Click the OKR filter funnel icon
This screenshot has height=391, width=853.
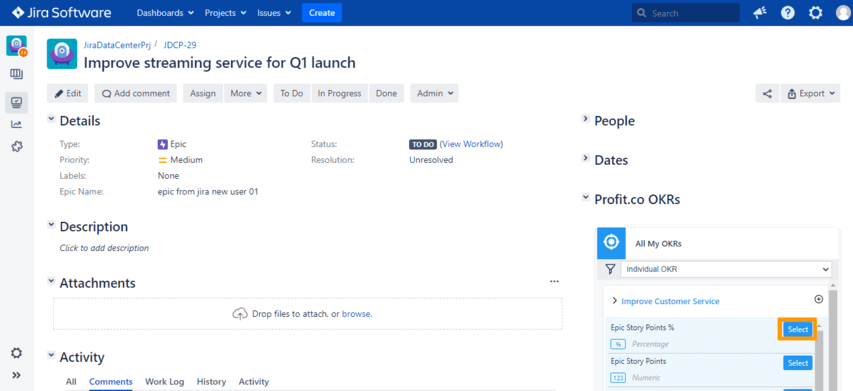(x=610, y=269)
